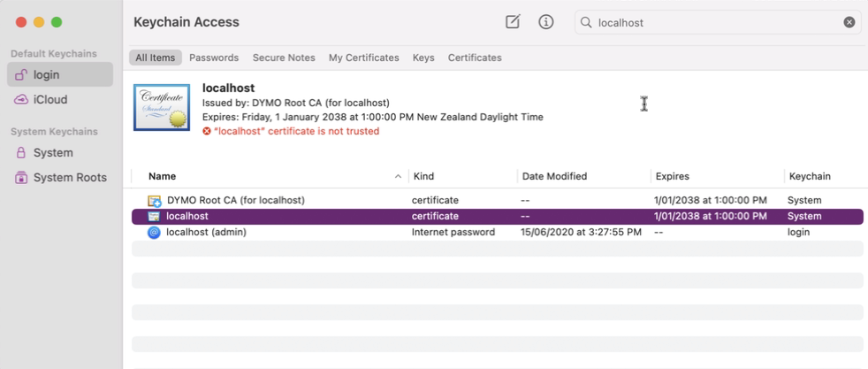Click the expiry date cell of DYMO Root CA row

coord(711,200)
